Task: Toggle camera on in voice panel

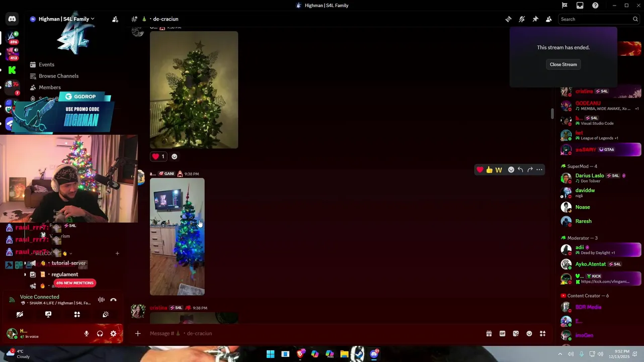Action: click(x=20, y=314)
